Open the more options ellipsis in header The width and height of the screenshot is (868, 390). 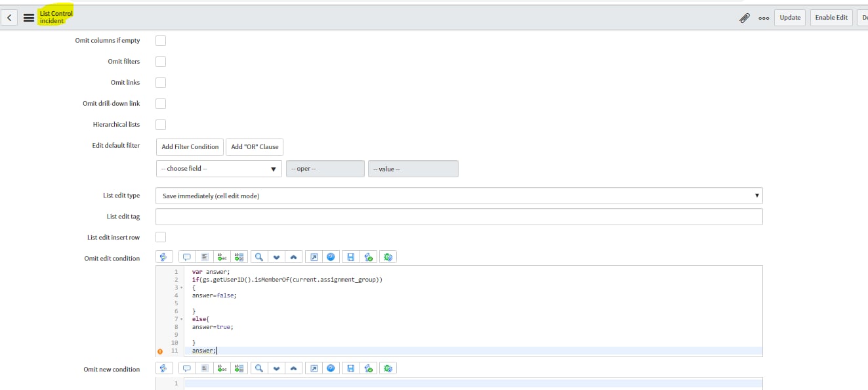pos(764,18)
